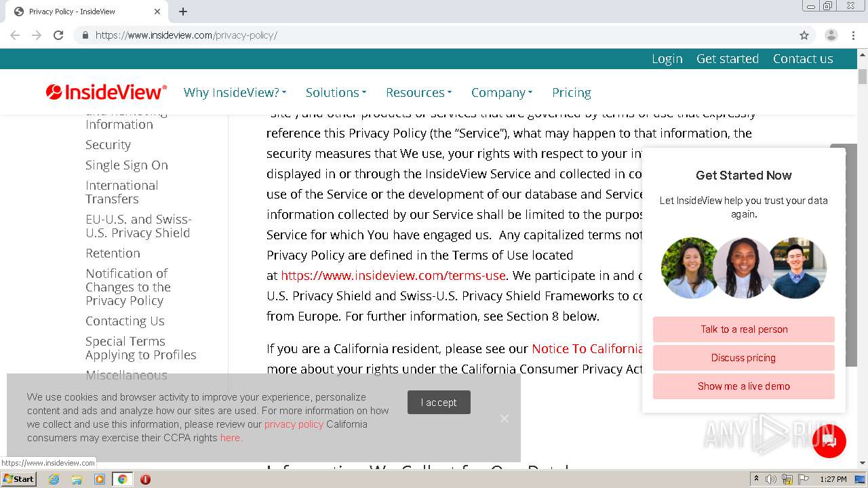
Task: Click the flag Action Center tray icon
Action: (804, 479)
